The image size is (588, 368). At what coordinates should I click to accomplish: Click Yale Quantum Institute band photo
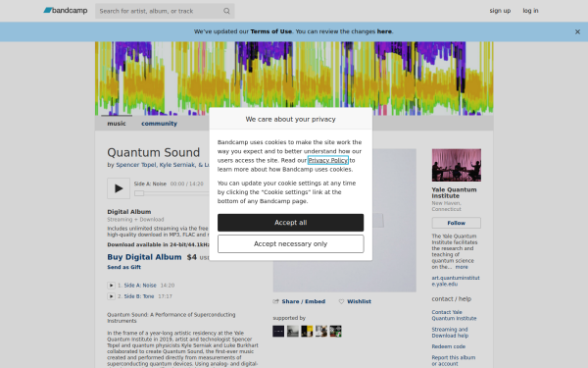pyautogui.click(x=457, y=165)
